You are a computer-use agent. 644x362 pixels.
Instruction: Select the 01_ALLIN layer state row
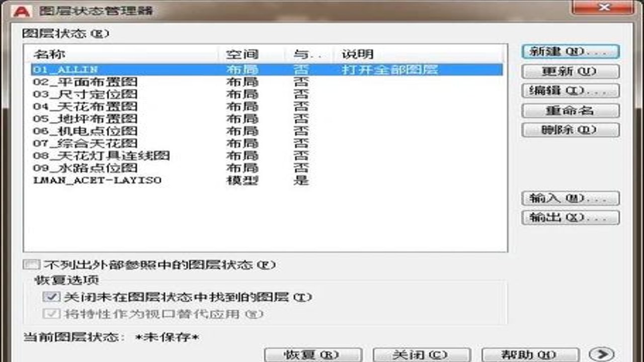[267, 69]
